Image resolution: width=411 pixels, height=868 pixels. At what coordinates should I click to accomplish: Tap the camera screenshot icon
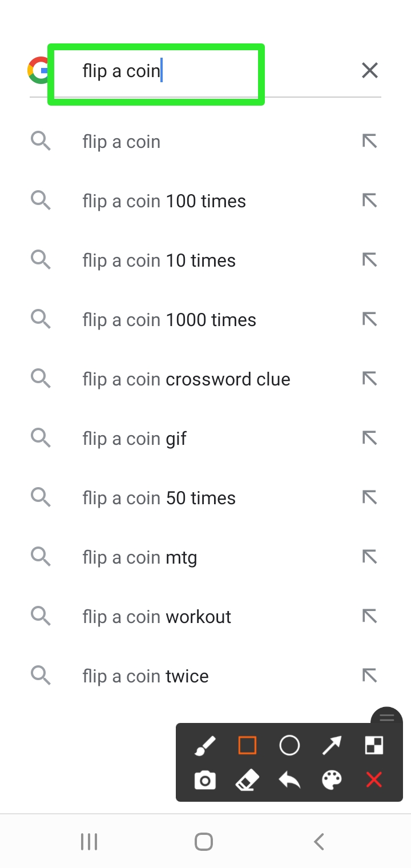205,780
